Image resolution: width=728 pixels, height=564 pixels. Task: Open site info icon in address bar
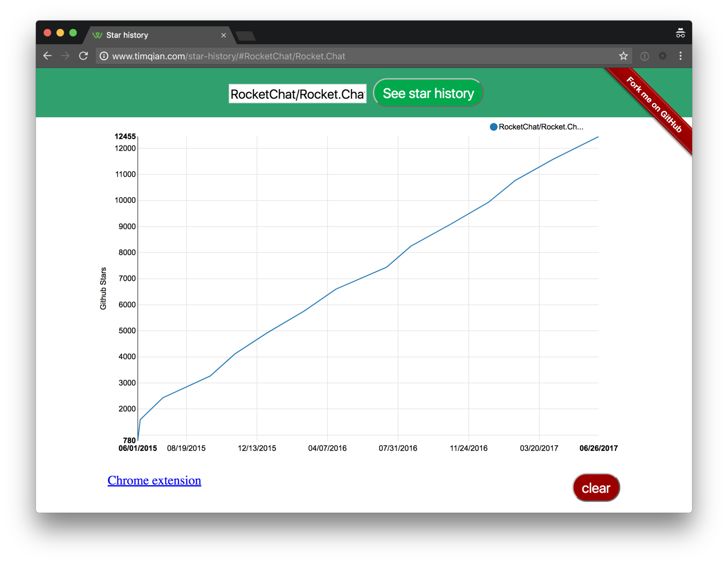[x=104, y=56]
